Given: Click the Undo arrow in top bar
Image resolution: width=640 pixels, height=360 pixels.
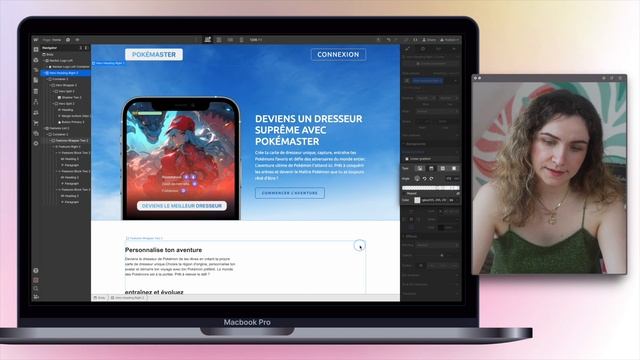Looking at the screenshot, I should 388,40.
